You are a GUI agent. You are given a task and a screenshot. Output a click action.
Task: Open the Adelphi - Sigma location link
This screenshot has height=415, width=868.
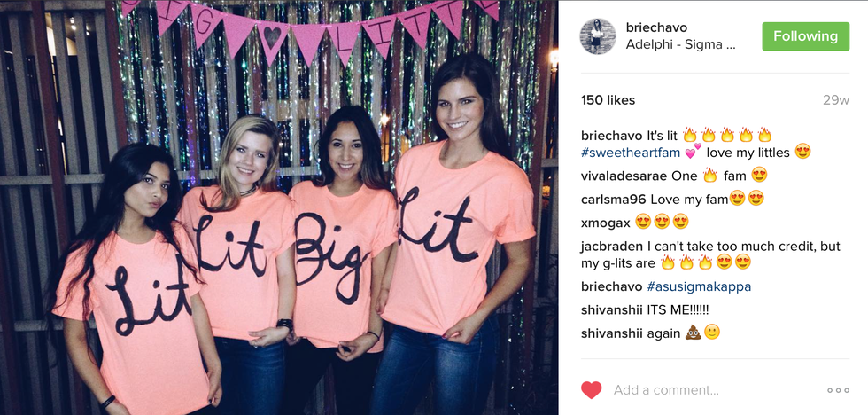681,45
